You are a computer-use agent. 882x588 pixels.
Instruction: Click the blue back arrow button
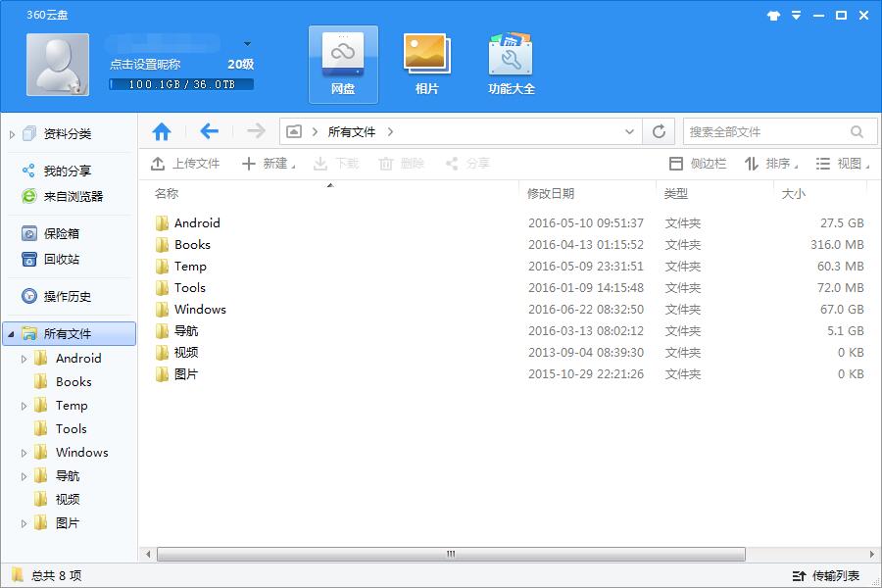209,131
